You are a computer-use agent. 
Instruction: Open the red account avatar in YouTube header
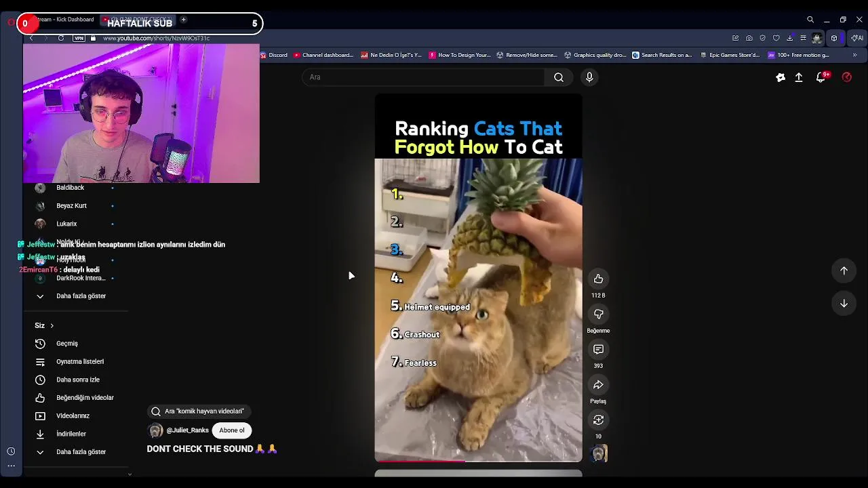[846, 77]
